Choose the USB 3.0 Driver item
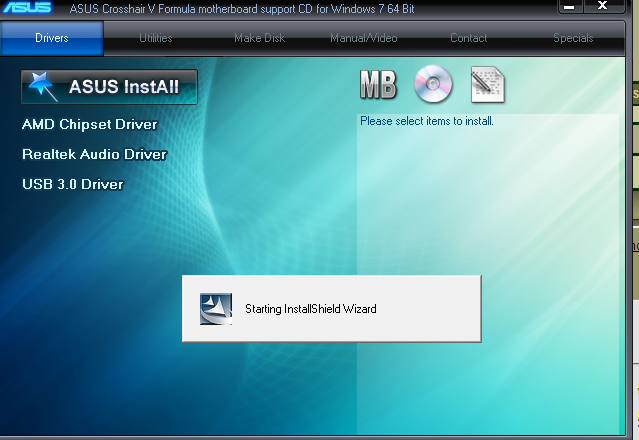 pyautogui.click(x=72, y=184)
